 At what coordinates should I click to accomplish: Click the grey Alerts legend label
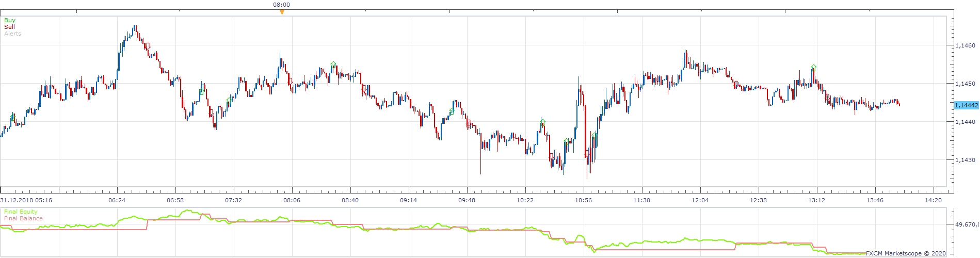pos(12,34)
